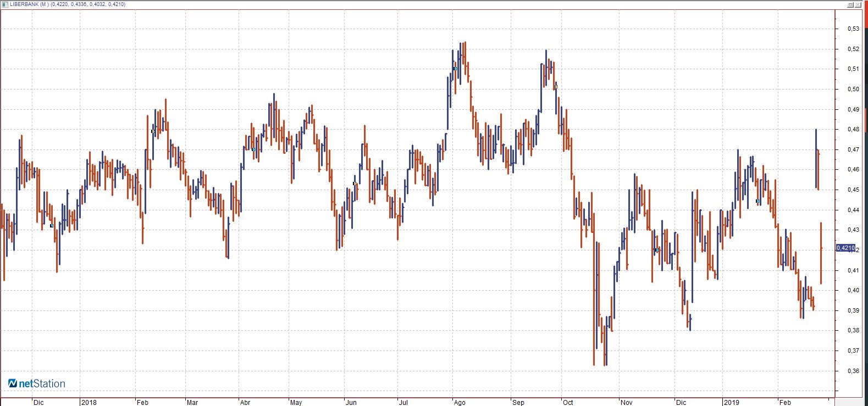This screenshot has height=406, width=868.
Task: Click the 0,50 price axis label
Action: click(x=853, y=89)
